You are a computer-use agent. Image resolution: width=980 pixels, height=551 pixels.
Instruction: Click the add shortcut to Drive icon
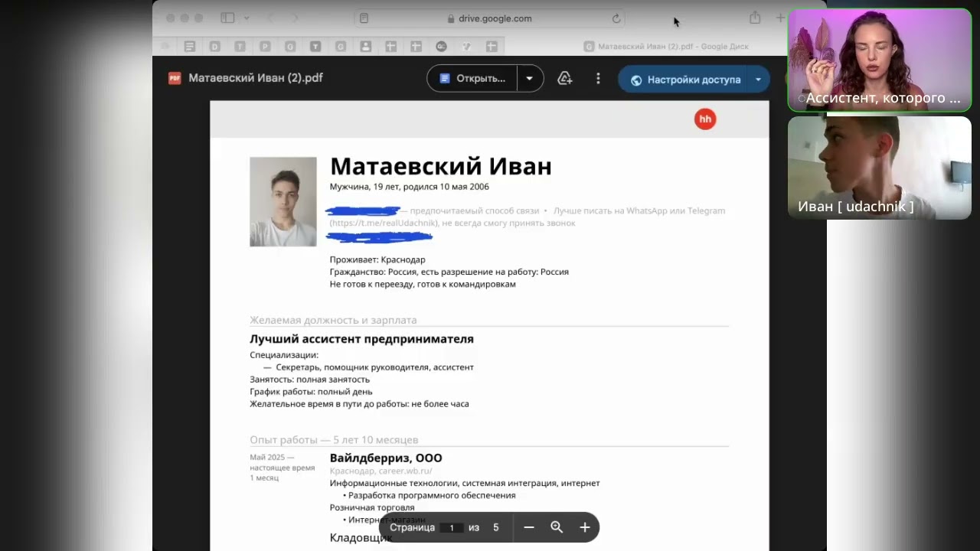coord(565,78)
